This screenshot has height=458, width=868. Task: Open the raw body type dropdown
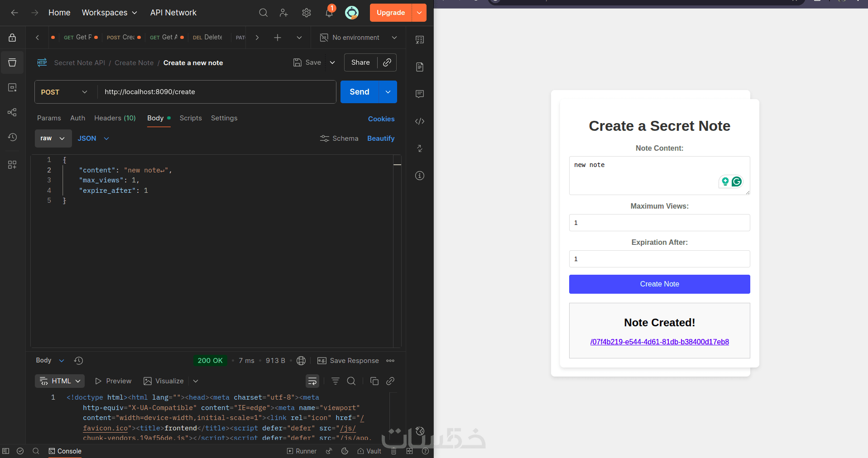point(53,138)
